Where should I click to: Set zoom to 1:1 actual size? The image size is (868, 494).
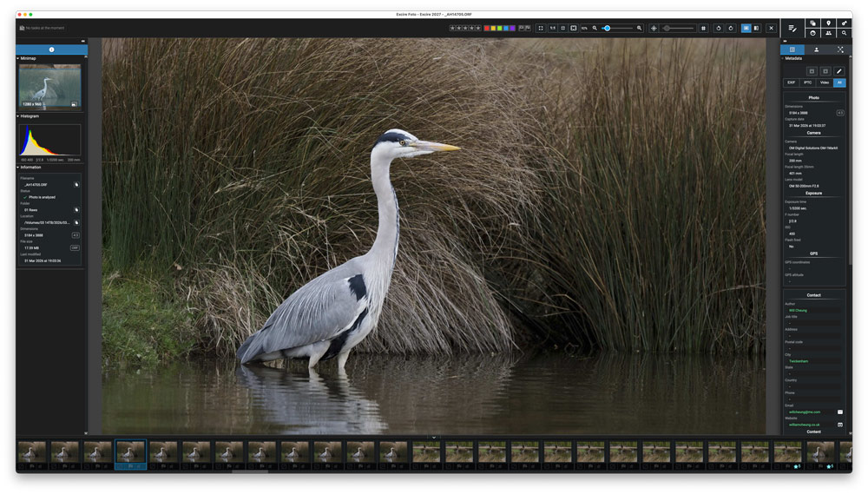click(x=552, y=29)
